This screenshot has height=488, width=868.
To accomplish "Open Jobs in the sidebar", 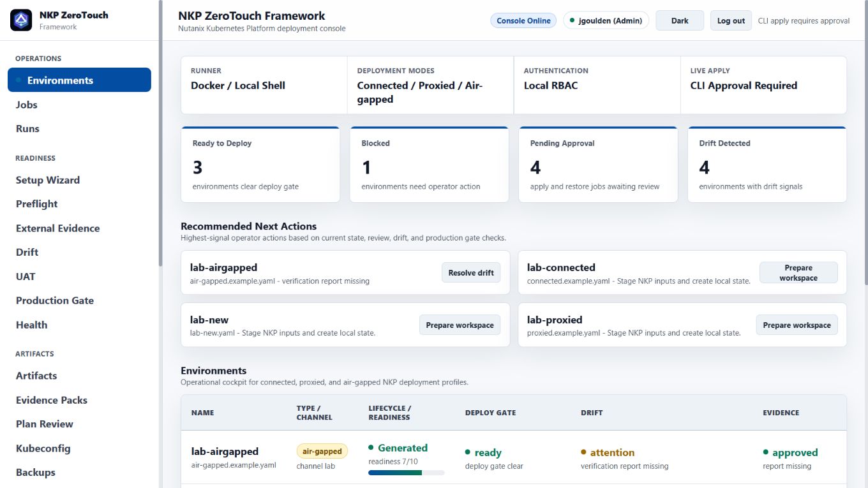I will pos(27,105).
